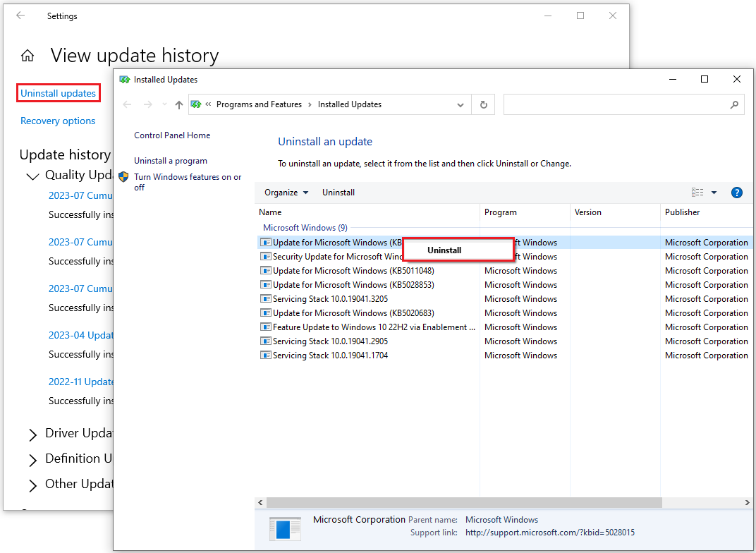Click the icon of the Security Update row
The image size is (756, 553).
[x=266, y=257]
